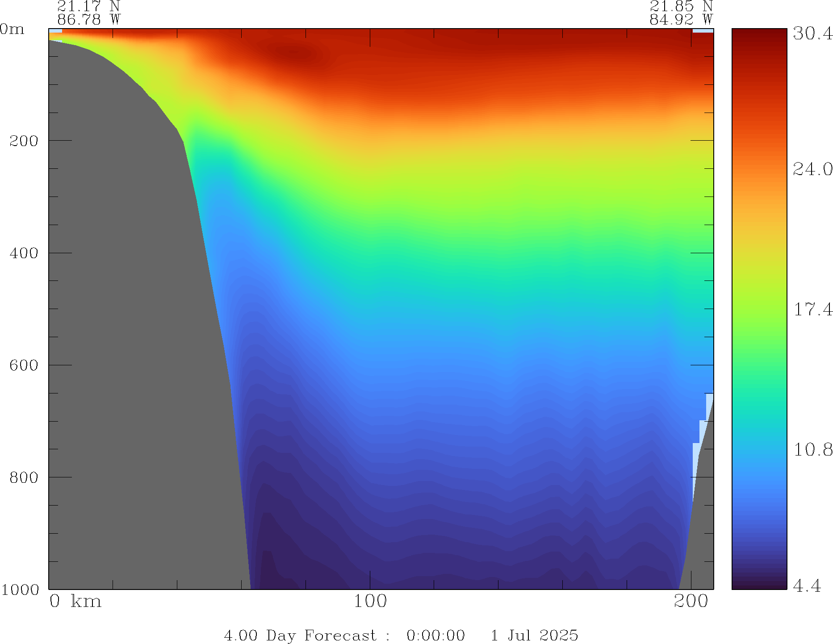
Task: Click the 100 km distance axis label
Action: coord(370,602)
